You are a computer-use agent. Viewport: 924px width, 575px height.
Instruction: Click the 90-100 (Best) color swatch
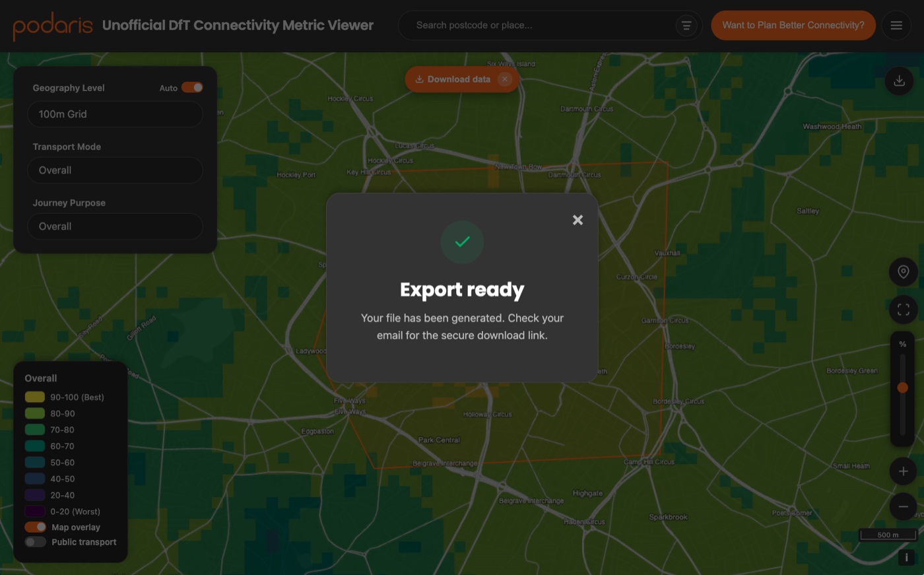click(x=35, y=397)
